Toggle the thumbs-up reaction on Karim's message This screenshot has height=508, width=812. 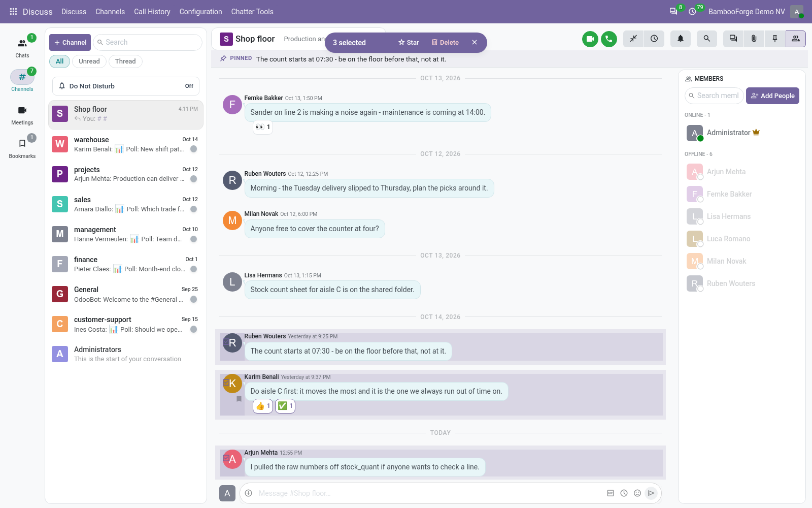(263, 406)
